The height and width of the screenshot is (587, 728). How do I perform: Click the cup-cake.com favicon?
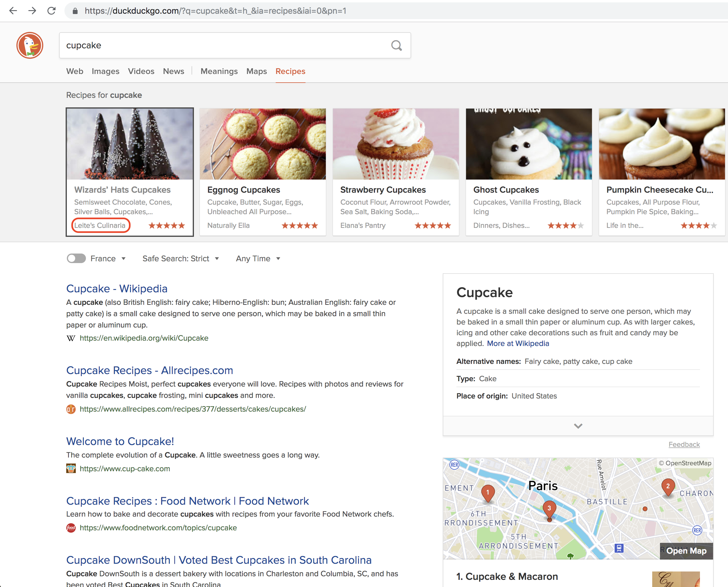tap(71, 469)
